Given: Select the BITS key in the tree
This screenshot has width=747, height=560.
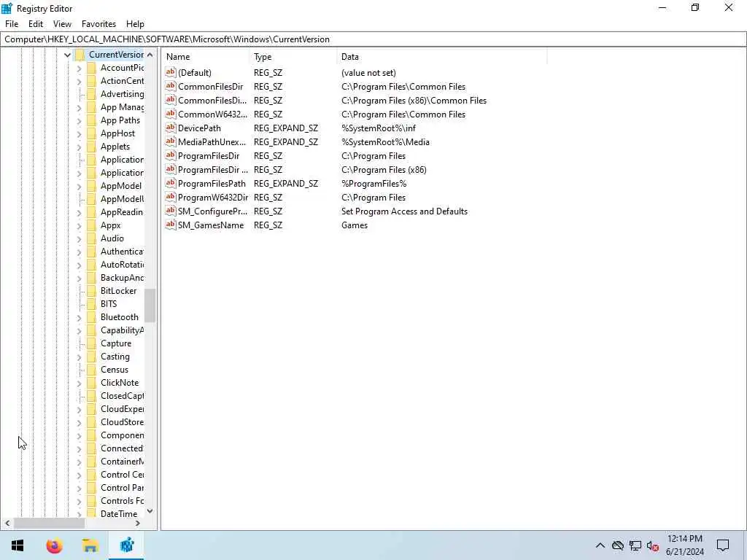Looking at the screenshot, I should (x=109, y=304).
